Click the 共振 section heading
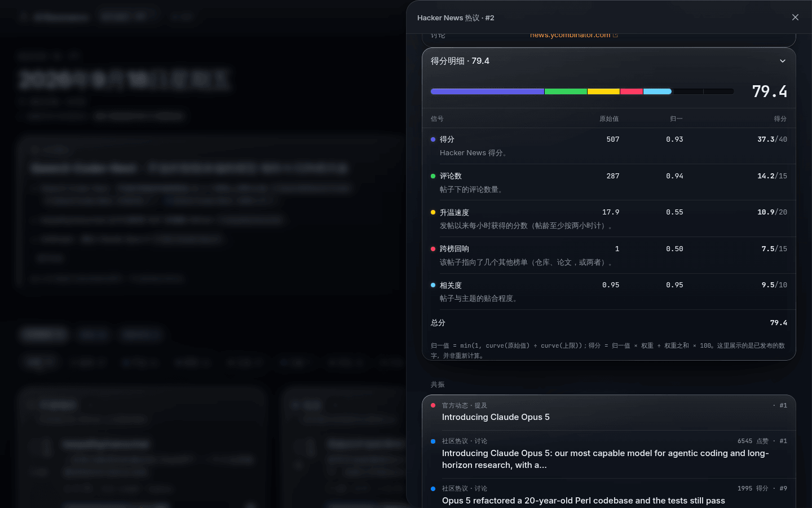Image resolution: width=812 pixels, height=508 pixels. 438,384
